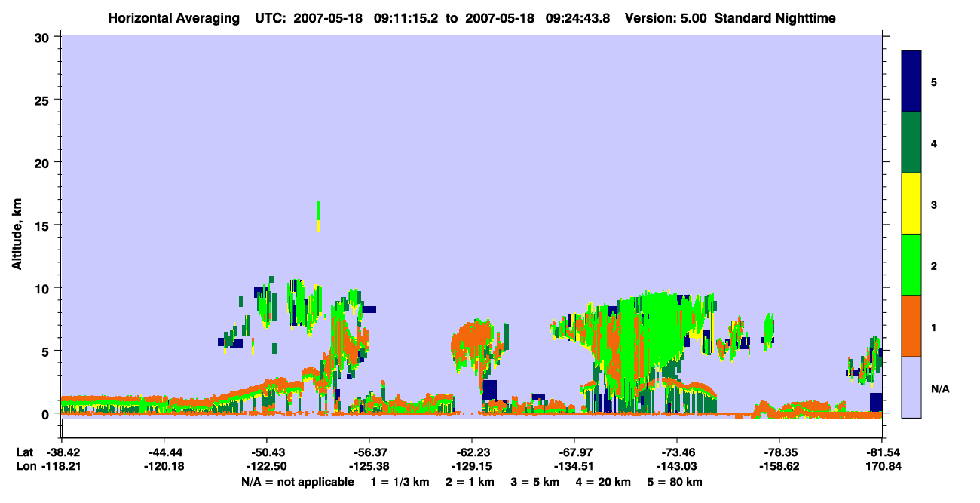Click the bright green color bar segment labeled 2
Screen dimensions: 980x503
911,265
